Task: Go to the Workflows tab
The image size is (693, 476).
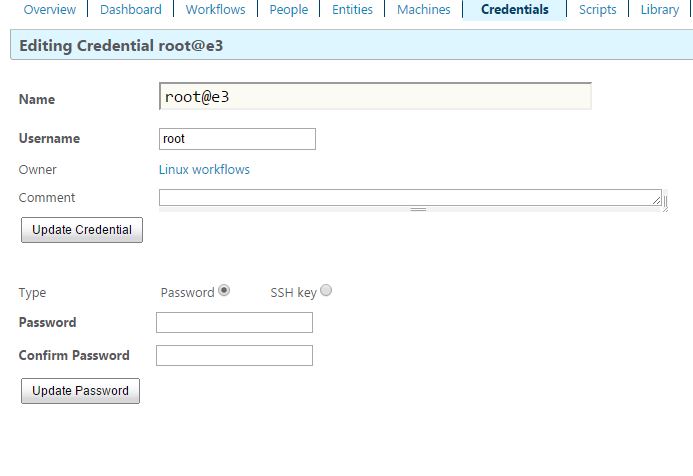Action: 215,9
